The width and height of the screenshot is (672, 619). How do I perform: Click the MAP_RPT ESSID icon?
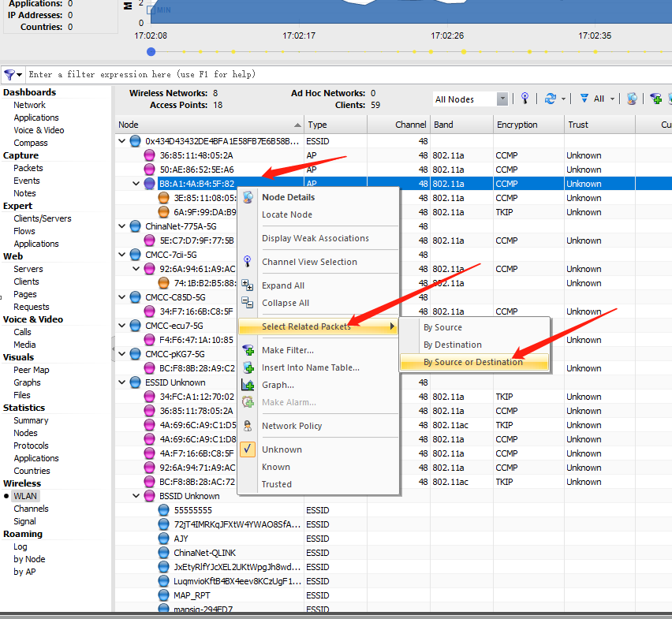(x=163, y=595)
